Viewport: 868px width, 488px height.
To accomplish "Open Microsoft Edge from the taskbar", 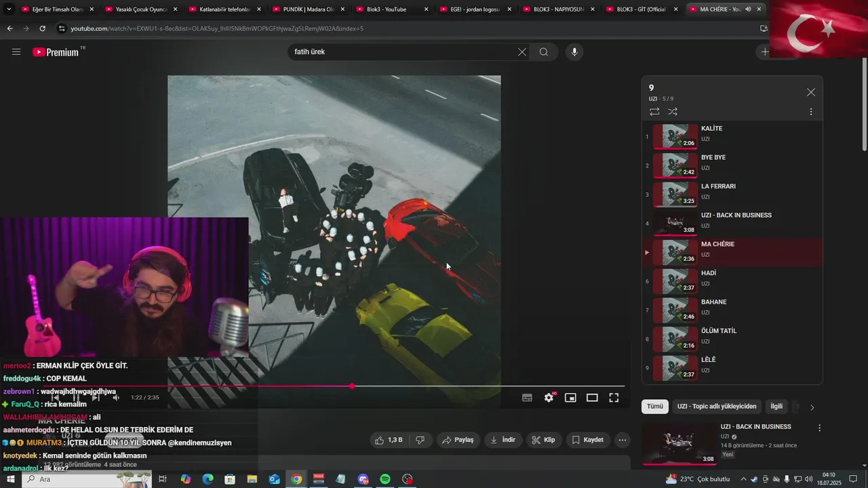I will pyautogui.click(x=208, y=479).
